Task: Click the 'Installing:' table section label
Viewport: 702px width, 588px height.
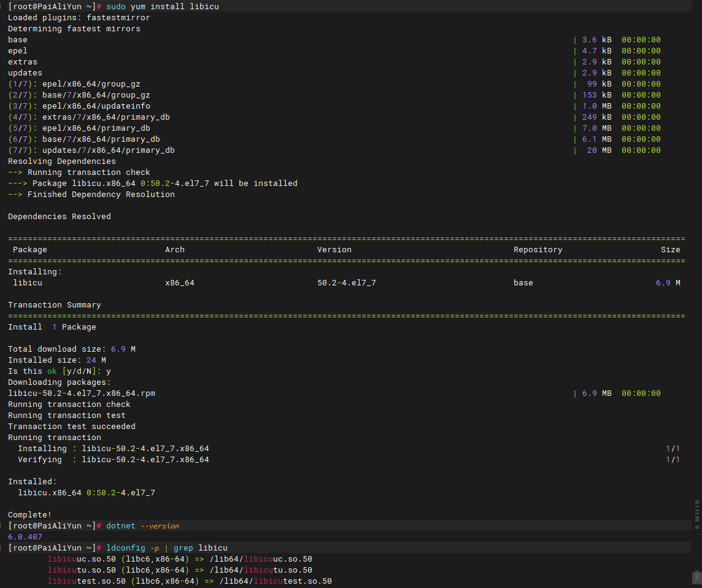Action: pos(35,271)
